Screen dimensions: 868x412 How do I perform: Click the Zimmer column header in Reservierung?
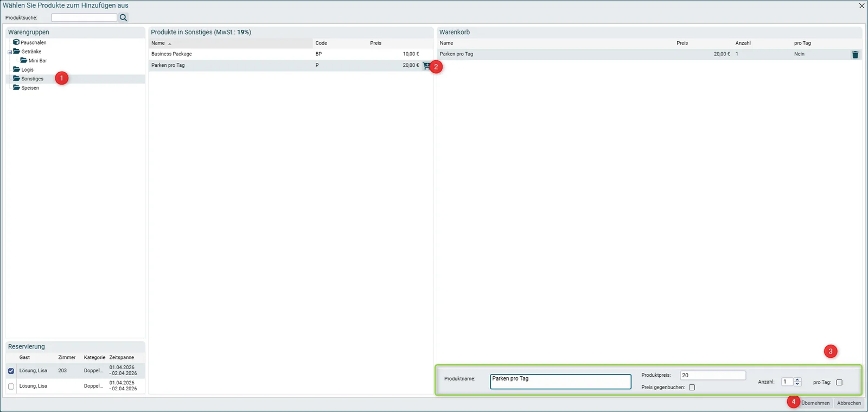67,357
